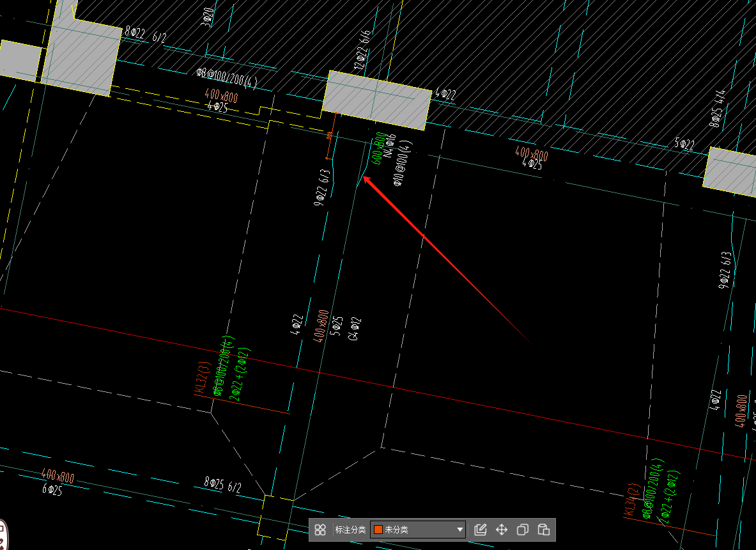The image size is (756, 550).
Task: Click the green 600x800 beam size text
Action: pyautogui.click(x=380, y=148)
